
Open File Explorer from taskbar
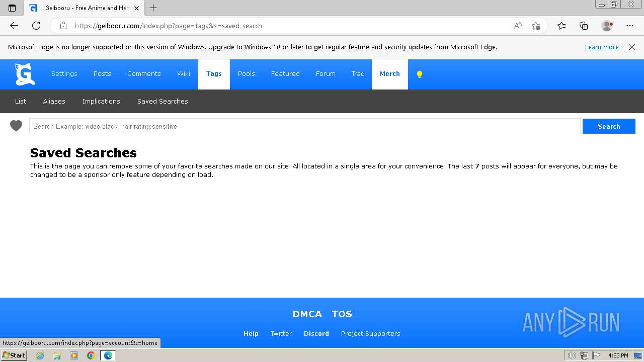(x=57, y=355)
